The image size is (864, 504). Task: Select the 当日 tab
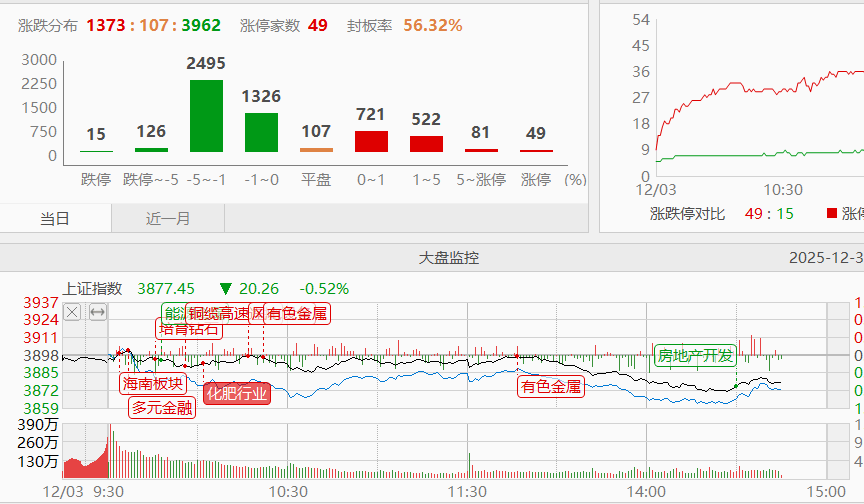(x=56, y=218)
